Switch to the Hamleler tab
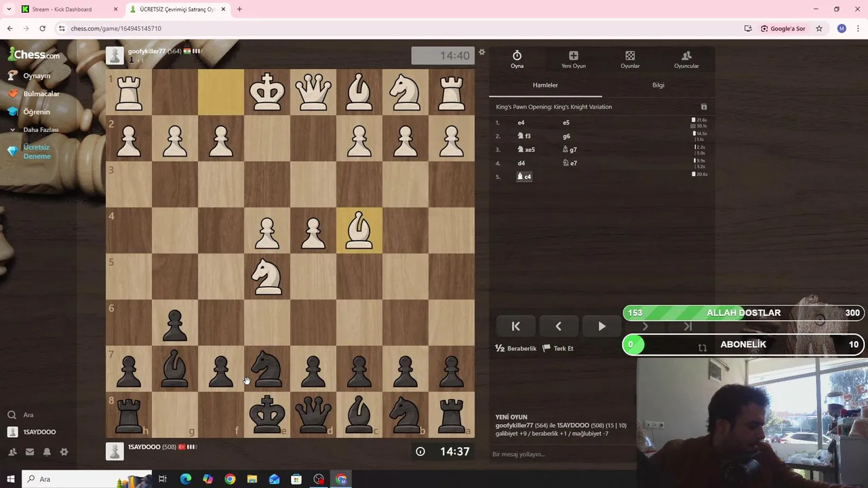This screenshot has height=488, width=868. coord(545,85)
